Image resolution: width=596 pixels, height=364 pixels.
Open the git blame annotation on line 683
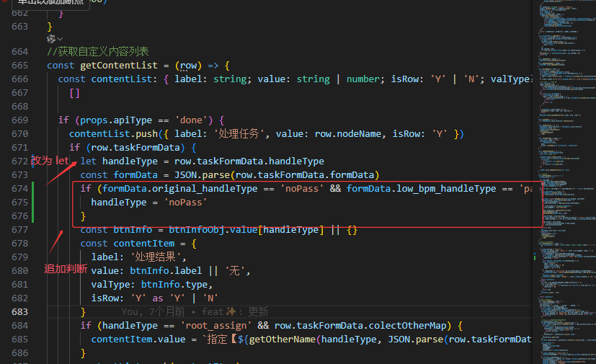(x=195, y=311)
